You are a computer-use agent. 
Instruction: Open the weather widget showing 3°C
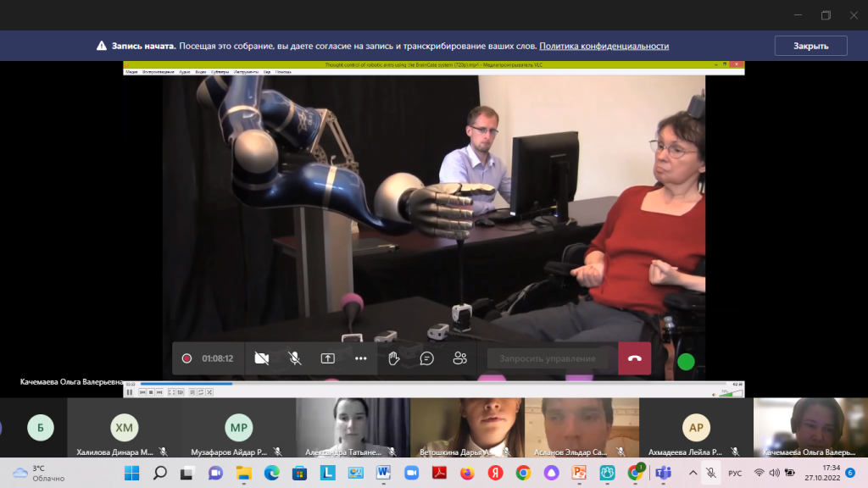39,473
